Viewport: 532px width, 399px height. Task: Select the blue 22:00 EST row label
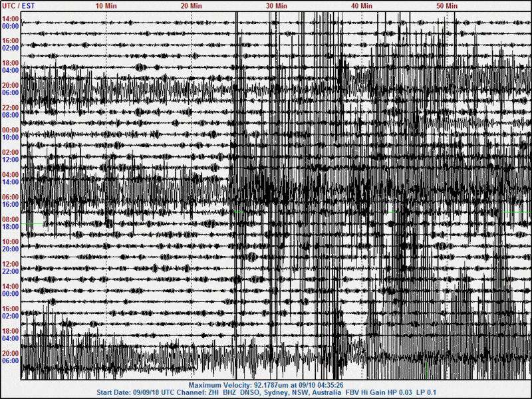[x=10, y=271]
